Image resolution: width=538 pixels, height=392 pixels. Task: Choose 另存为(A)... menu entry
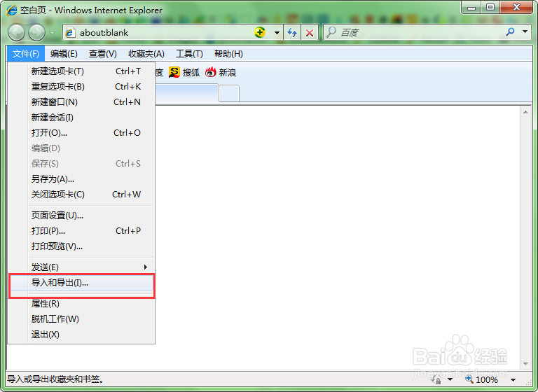[x=81, y=179]
